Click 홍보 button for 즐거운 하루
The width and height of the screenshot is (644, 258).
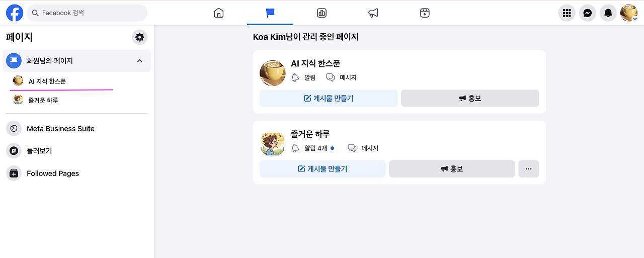(452, 169)
